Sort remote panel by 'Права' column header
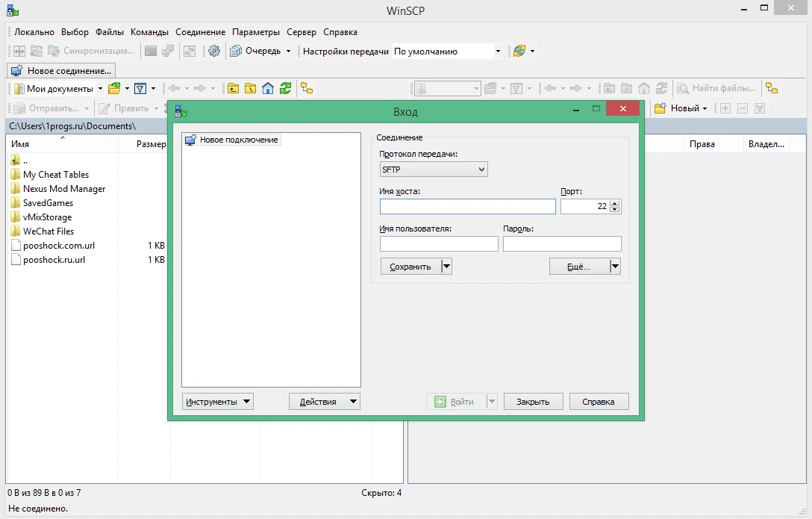 [713, 144]
